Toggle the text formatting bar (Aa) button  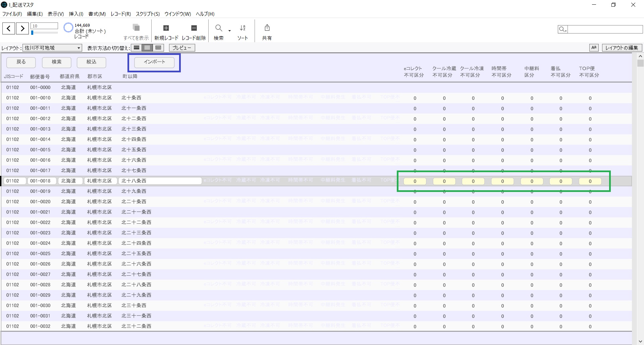tap(594, 48)
